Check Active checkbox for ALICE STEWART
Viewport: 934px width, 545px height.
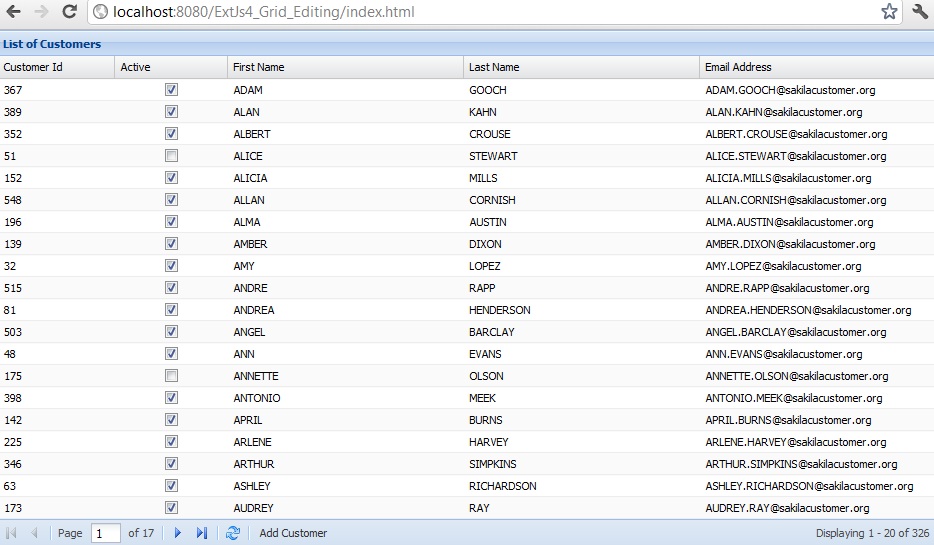pos(171,156)
